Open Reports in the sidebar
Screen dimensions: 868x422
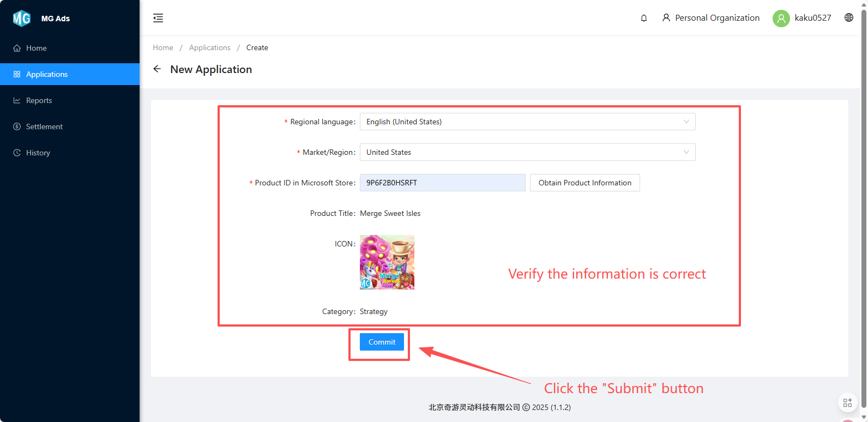coord(39,100)
